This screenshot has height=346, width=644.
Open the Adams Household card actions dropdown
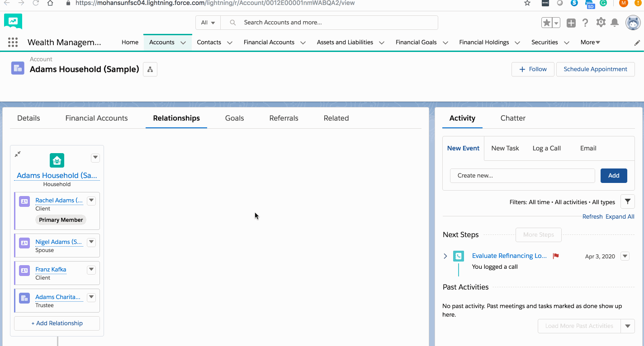click(x=95, y=158)
